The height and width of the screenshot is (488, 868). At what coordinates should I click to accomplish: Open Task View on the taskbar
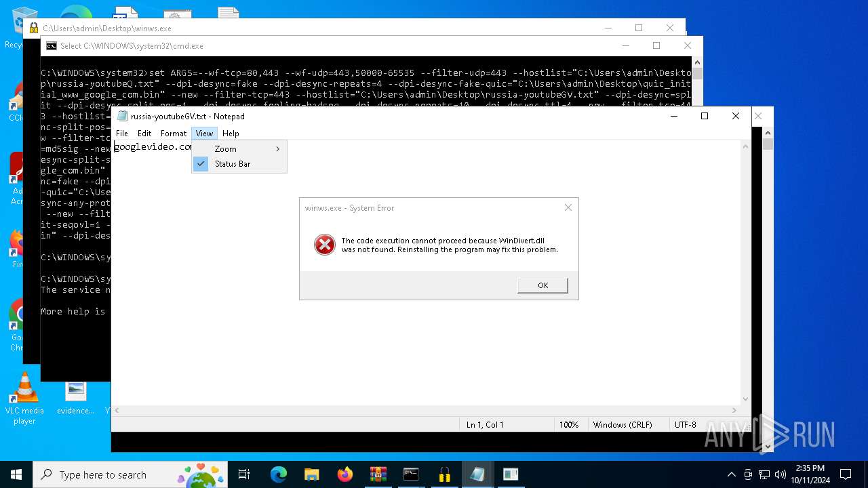pyautogui.click(x=244, y=474)
